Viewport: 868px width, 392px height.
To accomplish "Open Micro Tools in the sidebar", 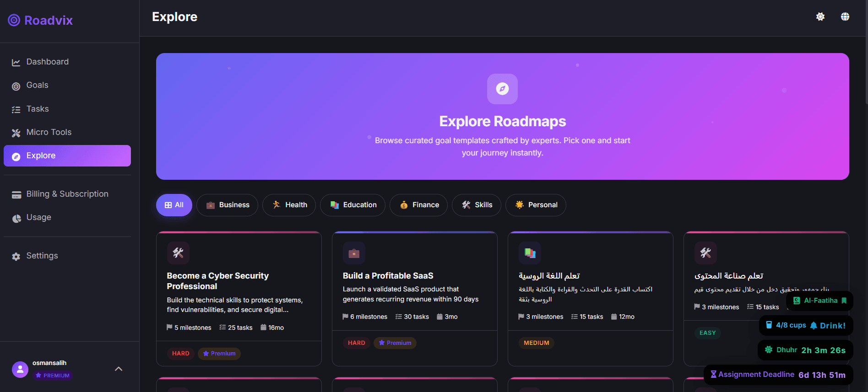I will 67,132.
